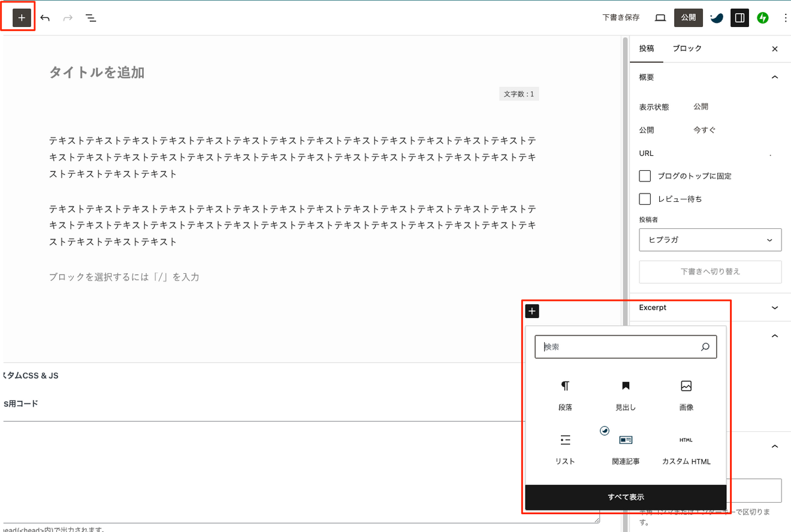Insert a カスタム HTML block
The height and width of the screenshot is (532, 791).
click(686, 449)
